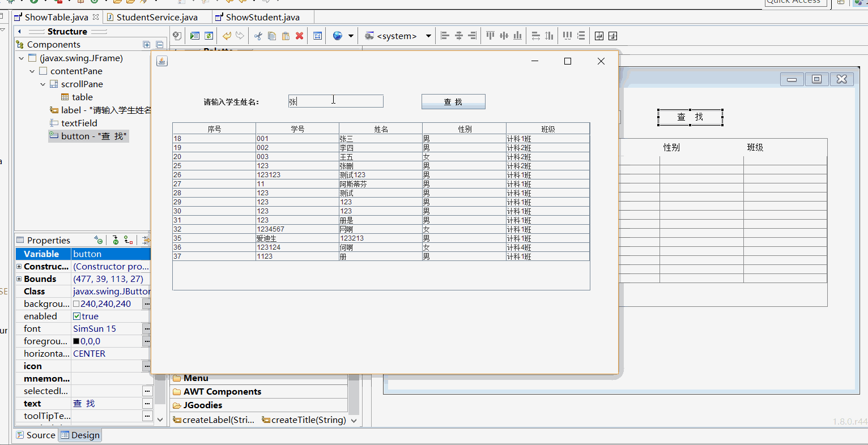Align components top edges toolbar icon

click(490, 35)
